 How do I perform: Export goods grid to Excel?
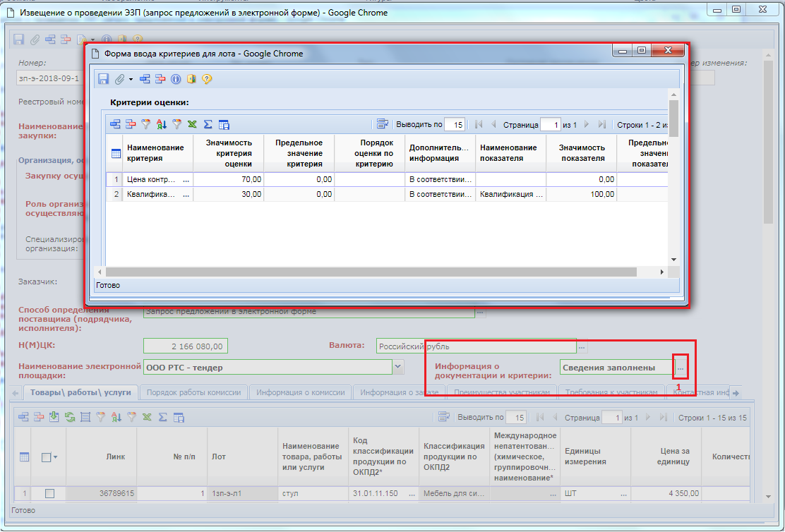point(147,417)
